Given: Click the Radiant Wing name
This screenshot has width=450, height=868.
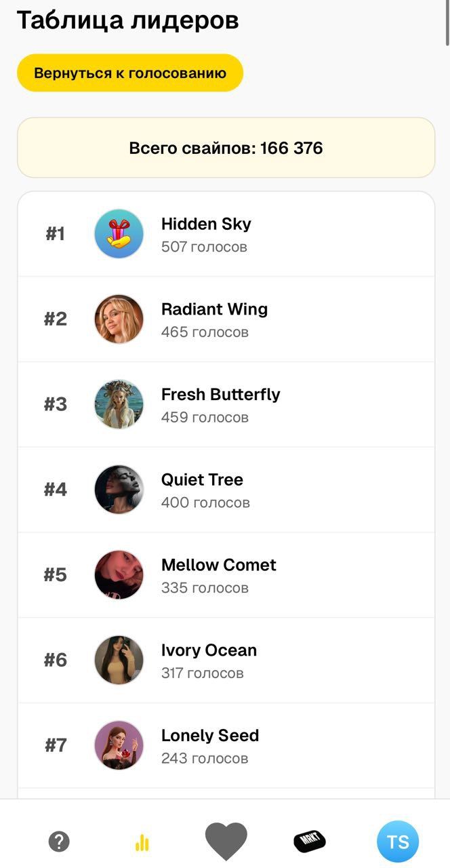Looking at the screenshot, I should (214, 309).
